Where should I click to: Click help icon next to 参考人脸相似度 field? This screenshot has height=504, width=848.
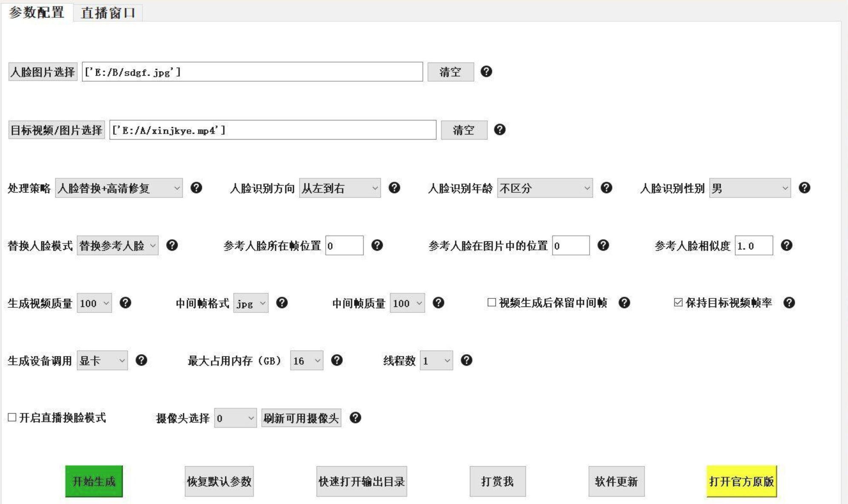pyautogui.click(x=786, y=245)
